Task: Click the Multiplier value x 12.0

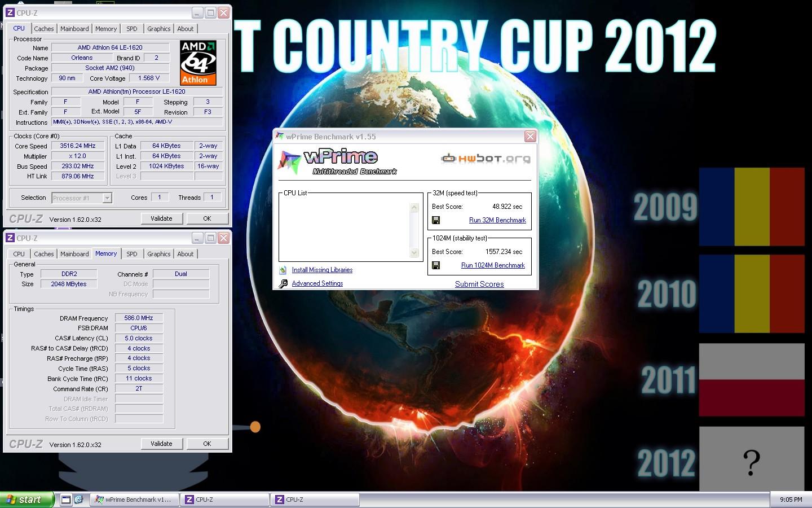Action: (78, 156)
